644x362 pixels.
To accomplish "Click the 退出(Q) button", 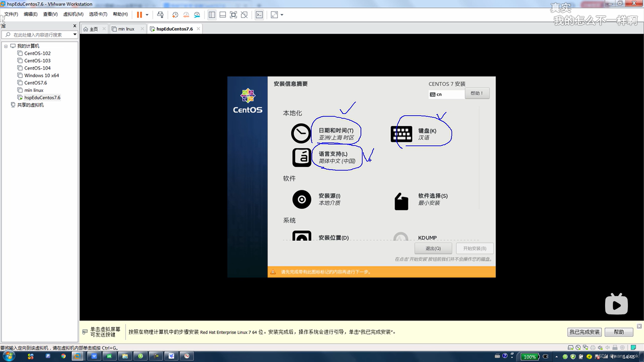I will (x=433, y=248).
